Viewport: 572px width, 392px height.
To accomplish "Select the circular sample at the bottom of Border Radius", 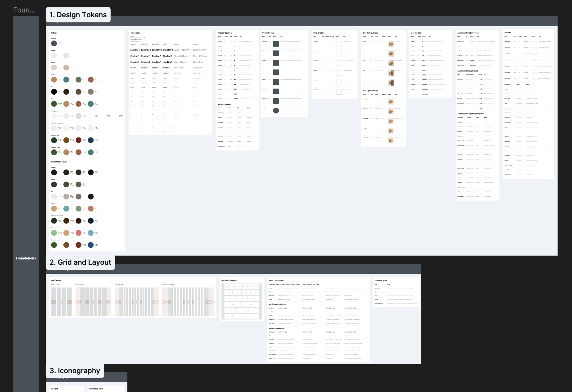I will [x=276, y=111].
